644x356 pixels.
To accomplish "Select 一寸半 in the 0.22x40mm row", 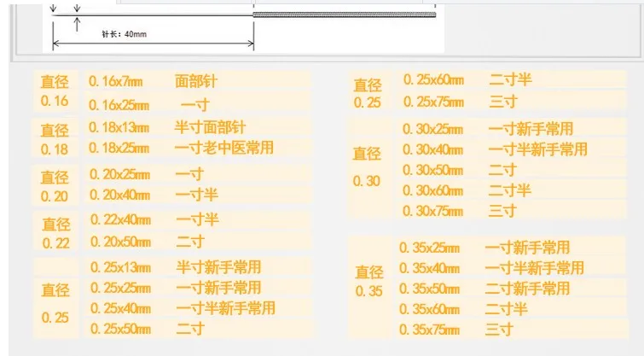I will point(198,219).
